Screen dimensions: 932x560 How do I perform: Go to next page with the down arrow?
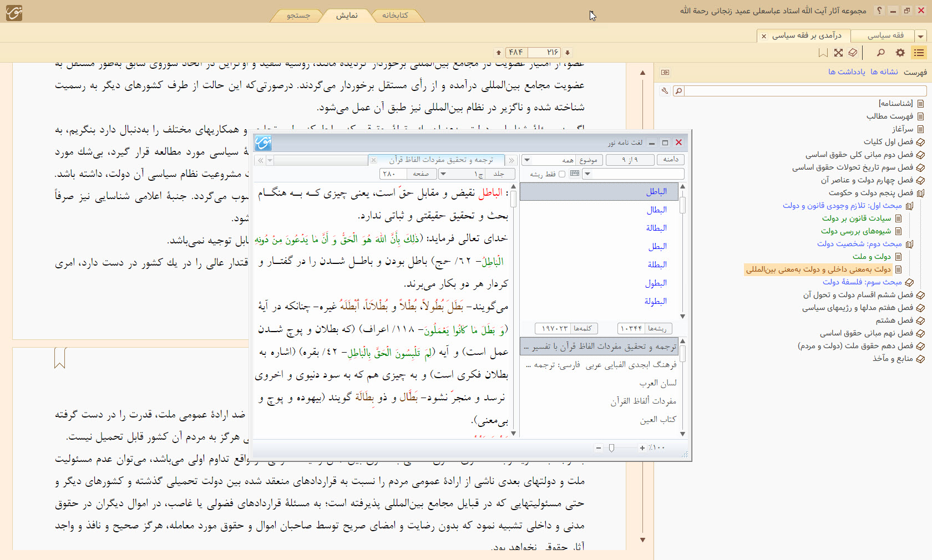point(568,53)
